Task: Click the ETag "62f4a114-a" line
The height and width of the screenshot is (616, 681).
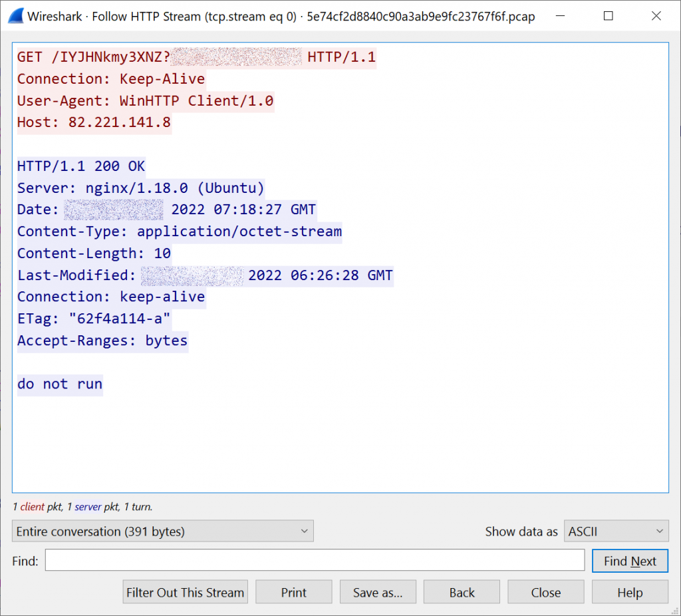Action: pyautogui.click(x=94, y=319)
